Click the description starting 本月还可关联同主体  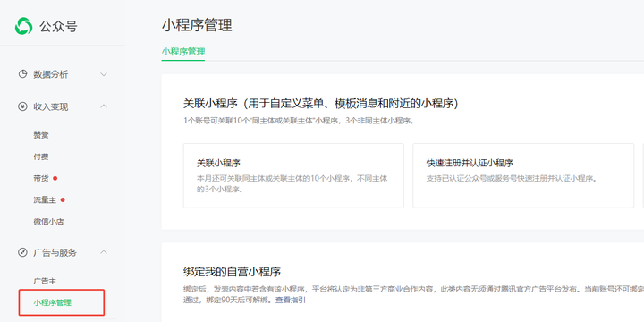click(292, 184)
